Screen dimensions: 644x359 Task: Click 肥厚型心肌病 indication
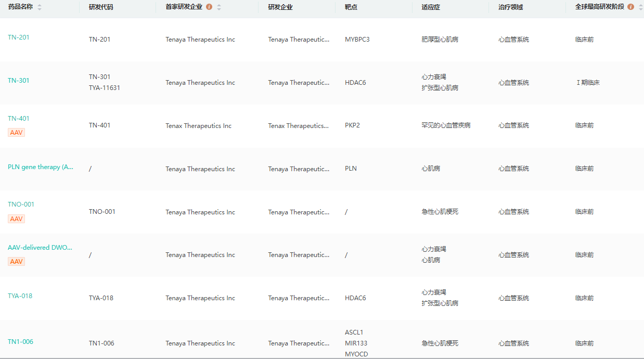440,40
